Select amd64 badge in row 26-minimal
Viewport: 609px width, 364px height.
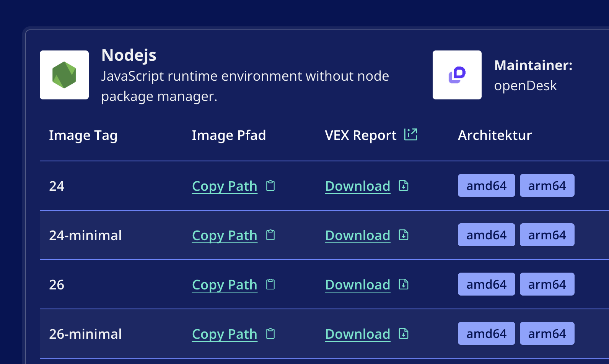coord(487,333)
